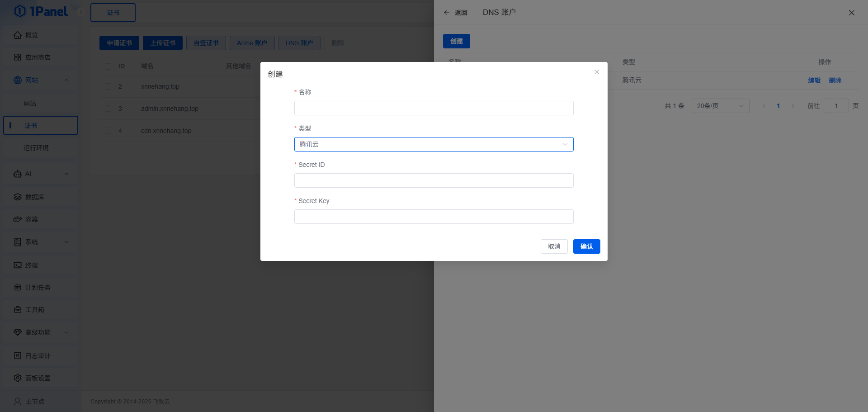This screenshot has height=412, width=868.
Task: Select the 应用商店 app store icon
Action: [x=17, y=57]
